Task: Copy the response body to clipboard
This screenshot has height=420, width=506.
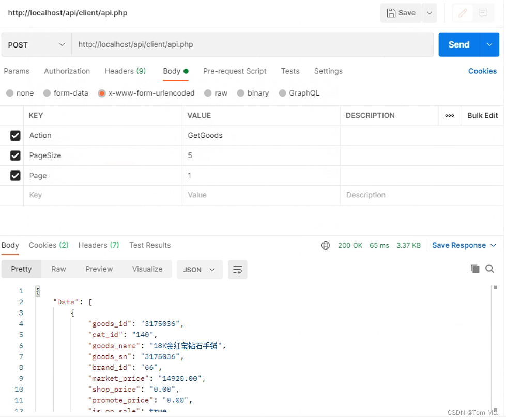Action: coord(475,269)
